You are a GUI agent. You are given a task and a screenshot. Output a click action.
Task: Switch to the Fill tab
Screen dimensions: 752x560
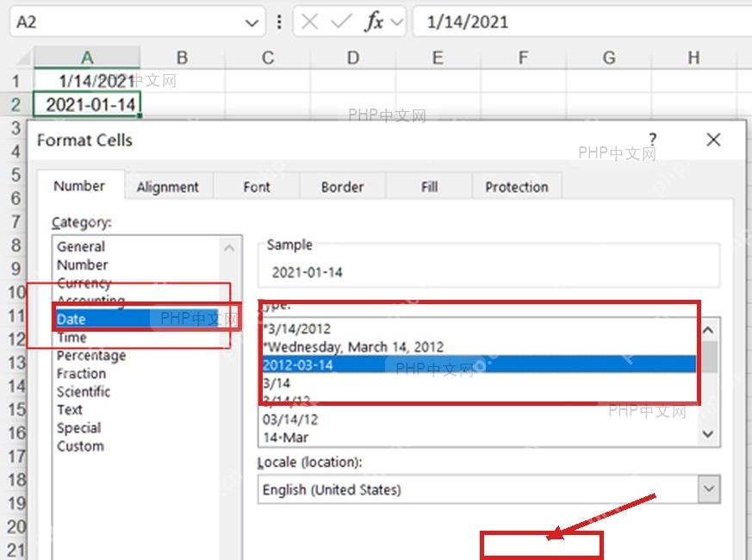pyautogui.click(x=429, y=187)
